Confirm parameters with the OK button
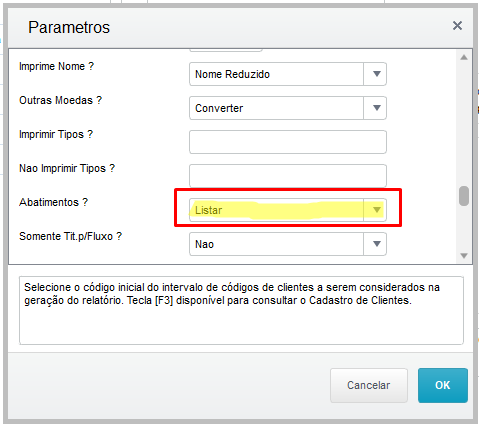 [x=443, y=385]
